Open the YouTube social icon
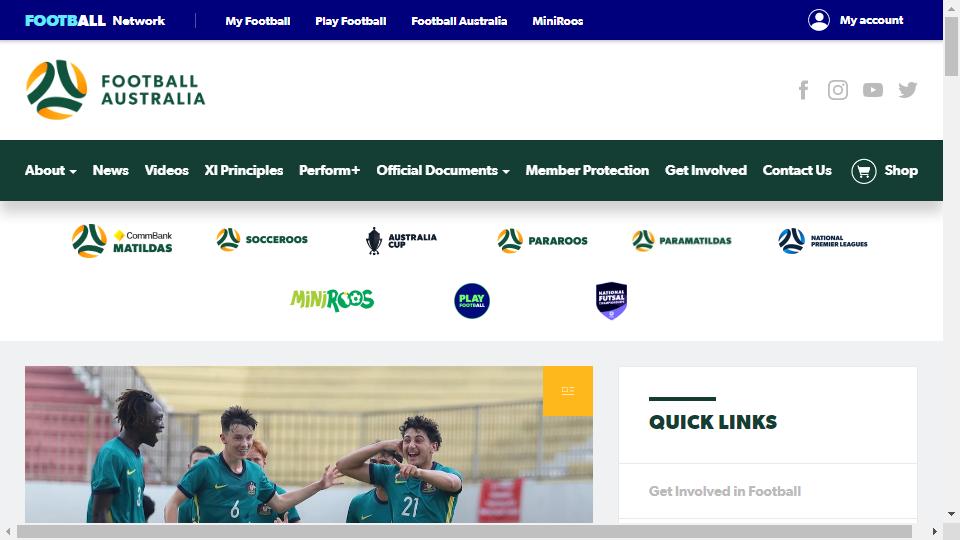The width and height of the screenshot is (960, 540). point(872,90)
